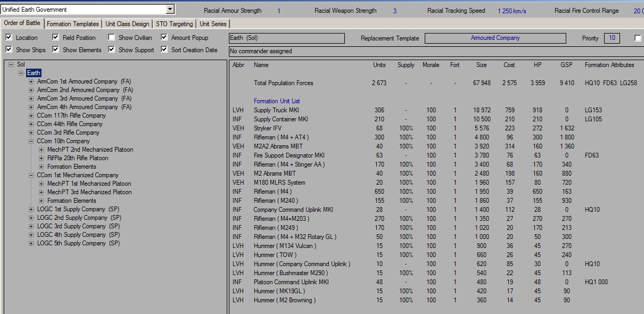This screenshot has width=644, height=314.
Task: Click the Formation Unit List heading
Action: (x=277, y=101)
